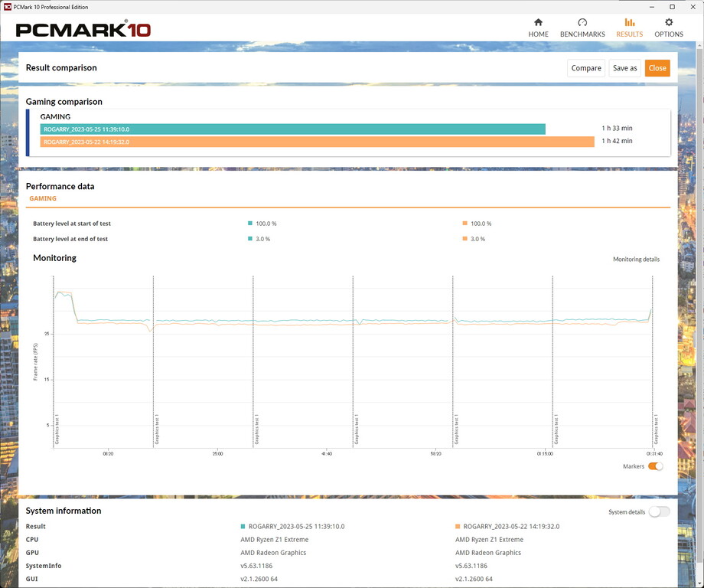Click the first v5.63.1186 SystemInfo value
The height and width of the screenshot is (588, 704).
256,566
